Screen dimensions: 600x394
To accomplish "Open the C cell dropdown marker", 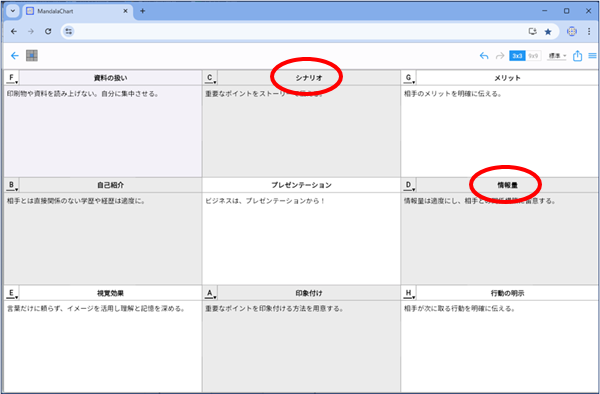I will tap(210, 78).
